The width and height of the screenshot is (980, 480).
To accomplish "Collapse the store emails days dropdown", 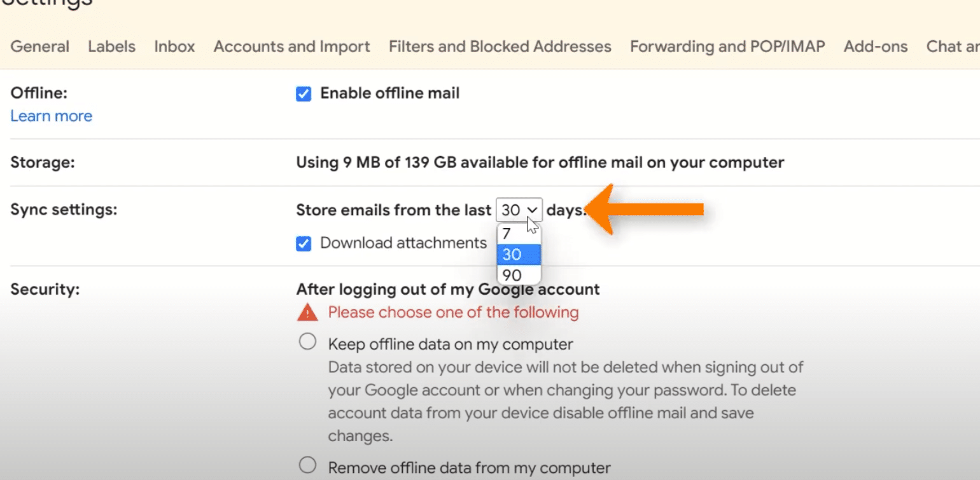I will pos(519,209).
